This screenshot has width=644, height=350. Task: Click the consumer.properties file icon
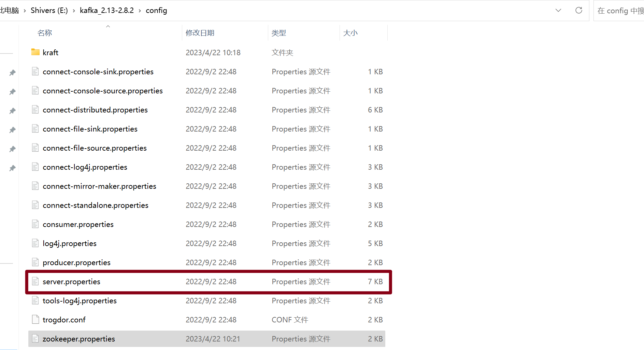(35, 224)
